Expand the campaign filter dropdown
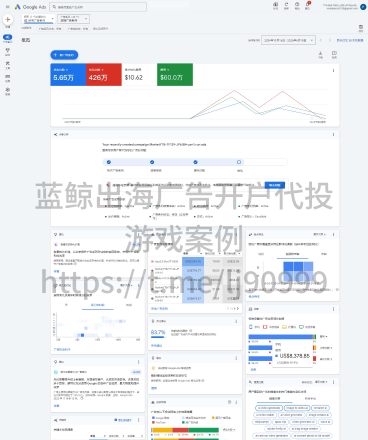This screenshot has width=368, height=440. pyautogui.click(x=73, y=19)
